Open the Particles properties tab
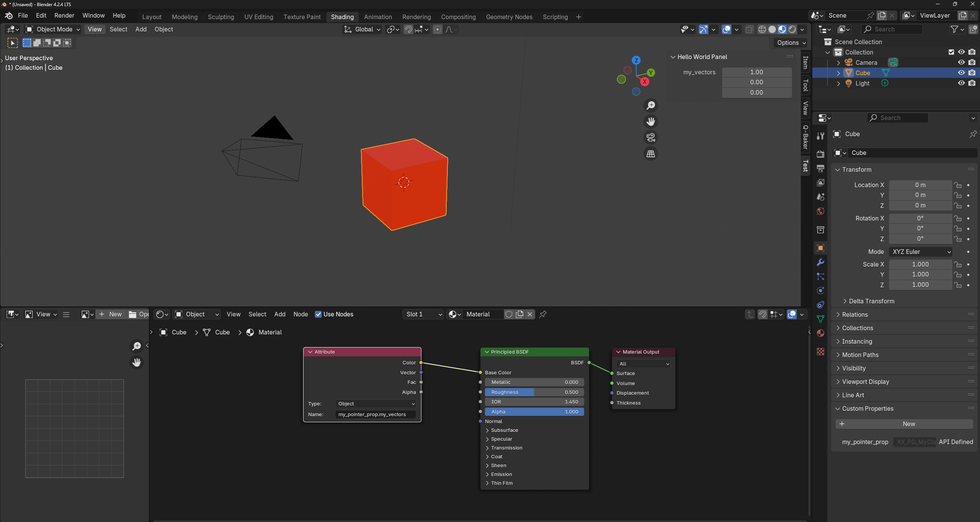Screen dimensions: 980x522 click(x=820, y=277)
